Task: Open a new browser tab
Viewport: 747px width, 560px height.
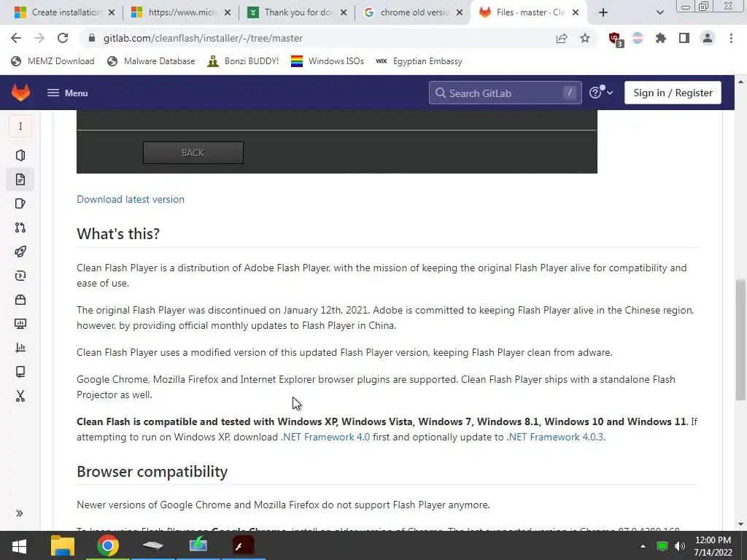Action: [x=603, y=12]
